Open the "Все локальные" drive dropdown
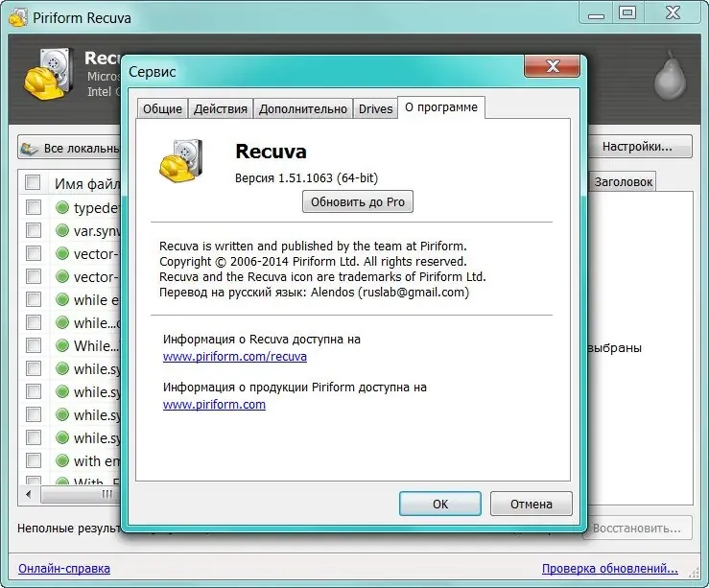709x588 pixels. [x=70, y=148]
